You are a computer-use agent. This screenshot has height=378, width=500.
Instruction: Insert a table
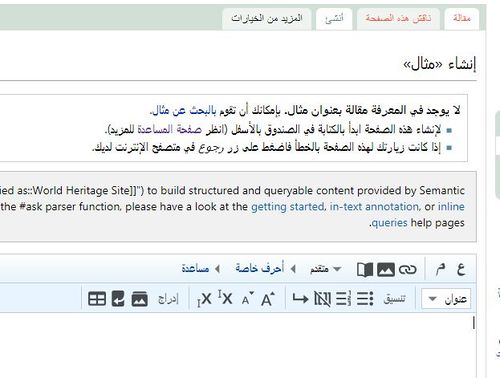[x=97, y=299]
